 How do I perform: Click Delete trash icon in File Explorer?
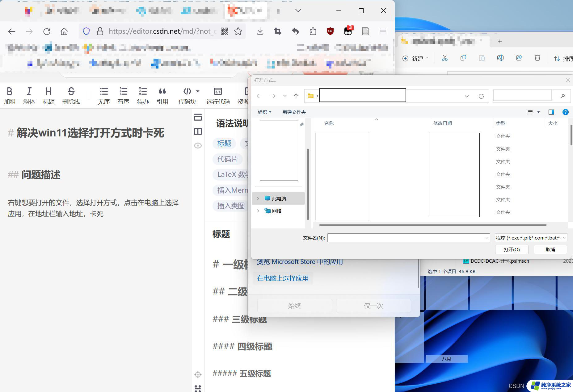(x=537, y=58)
